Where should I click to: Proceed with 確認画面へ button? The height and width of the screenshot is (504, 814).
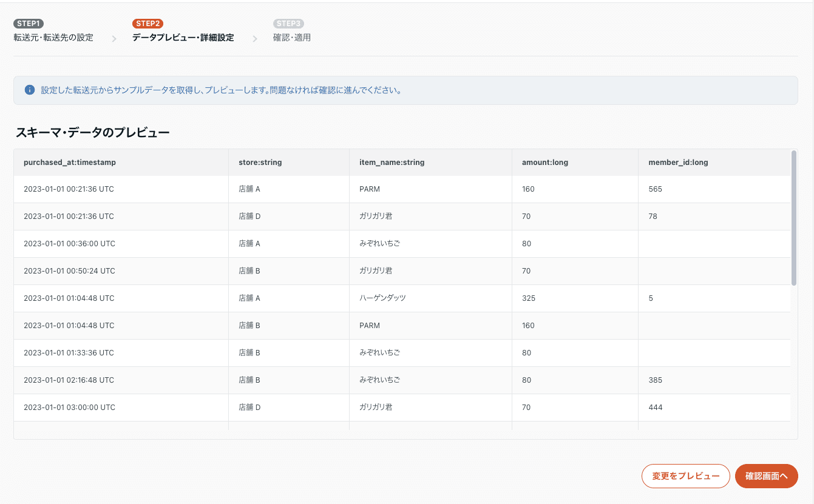766,476
